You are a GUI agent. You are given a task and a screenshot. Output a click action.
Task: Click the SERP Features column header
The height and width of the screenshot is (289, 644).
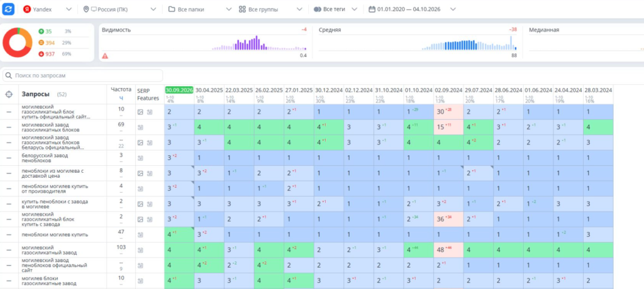(x=148, y=94)
